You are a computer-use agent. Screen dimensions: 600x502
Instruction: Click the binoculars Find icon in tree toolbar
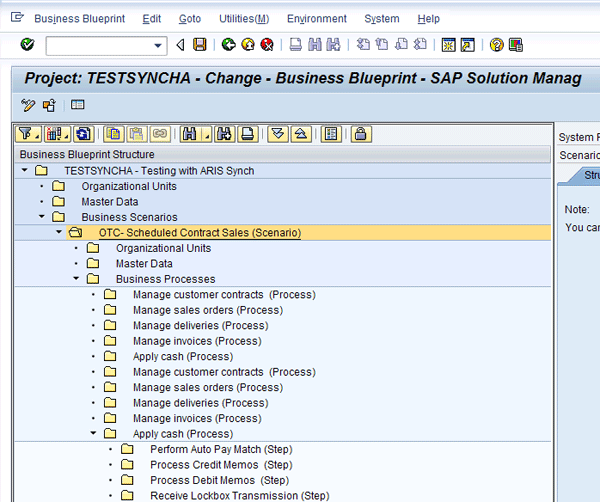[189, 133]
